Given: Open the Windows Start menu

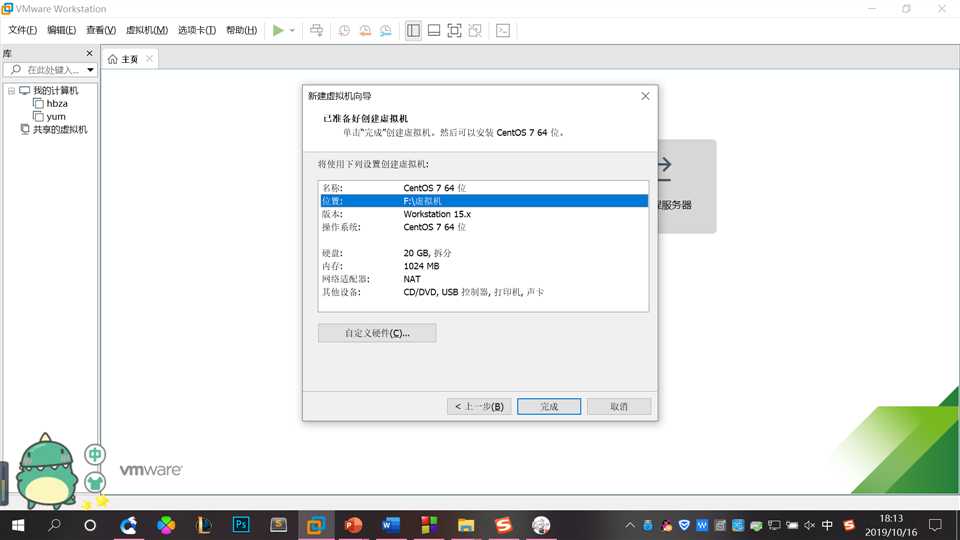Looking at the screenshot, I should (18, 525).
